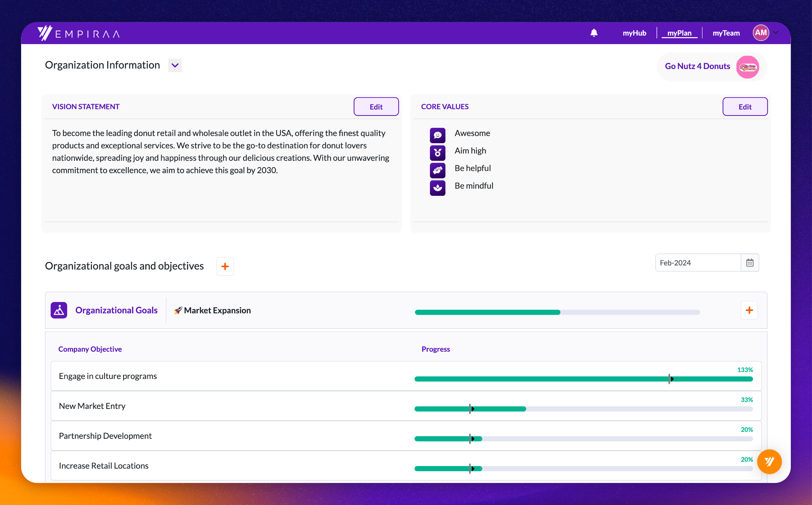812x505 pixels.
Task: Open the Organizational Goals link
Action: point(116,310)
